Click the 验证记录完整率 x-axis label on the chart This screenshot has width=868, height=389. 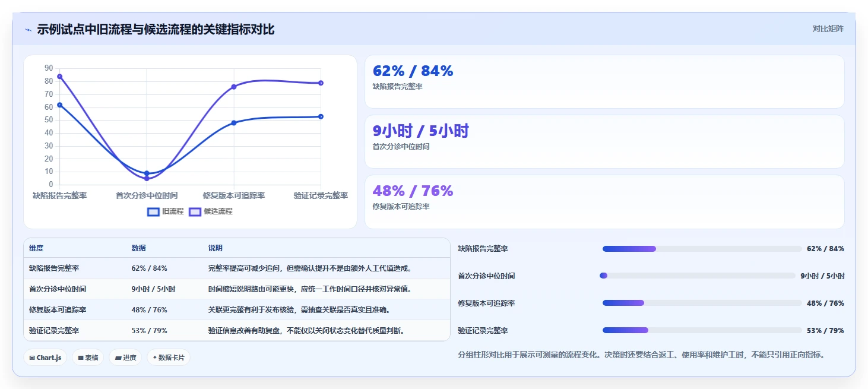(x=321, y=195)
